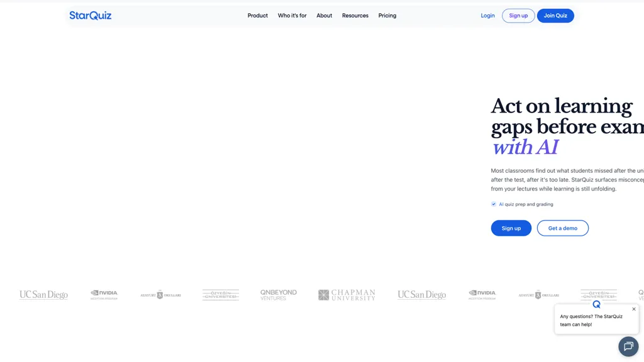Click the first UC San Diego logo
Screen dimensions: 644x362
tap(43, 295)
